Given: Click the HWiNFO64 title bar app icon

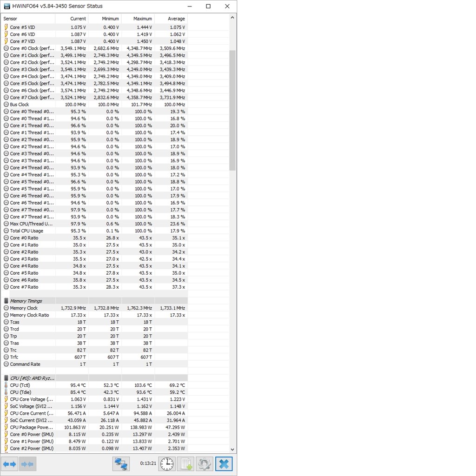Looking at the screenshot, I should 7,6.
